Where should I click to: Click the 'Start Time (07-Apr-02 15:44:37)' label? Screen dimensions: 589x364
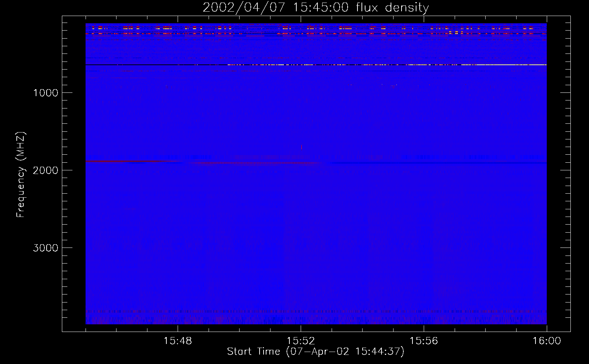click(x=316, y=352)
